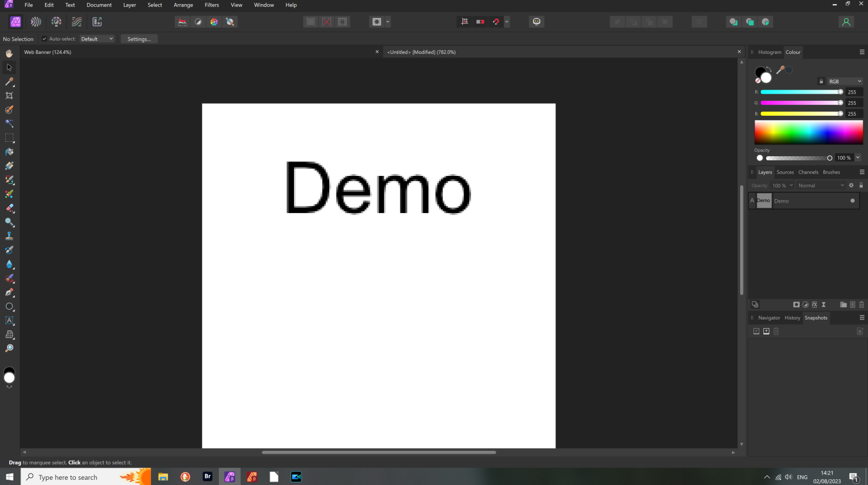Add a mask to the Demo layer
Screen dimensions: 868x485
(796, 304)
